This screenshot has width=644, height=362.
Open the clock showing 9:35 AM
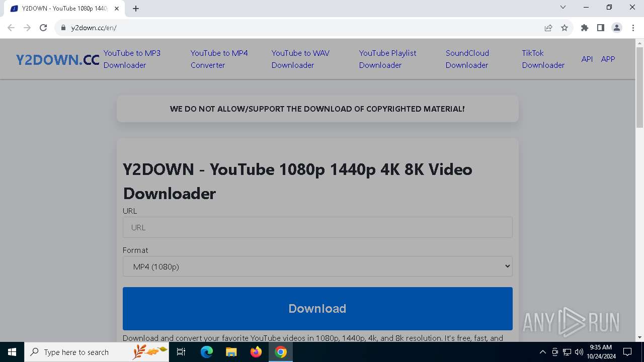pos(601,352)
